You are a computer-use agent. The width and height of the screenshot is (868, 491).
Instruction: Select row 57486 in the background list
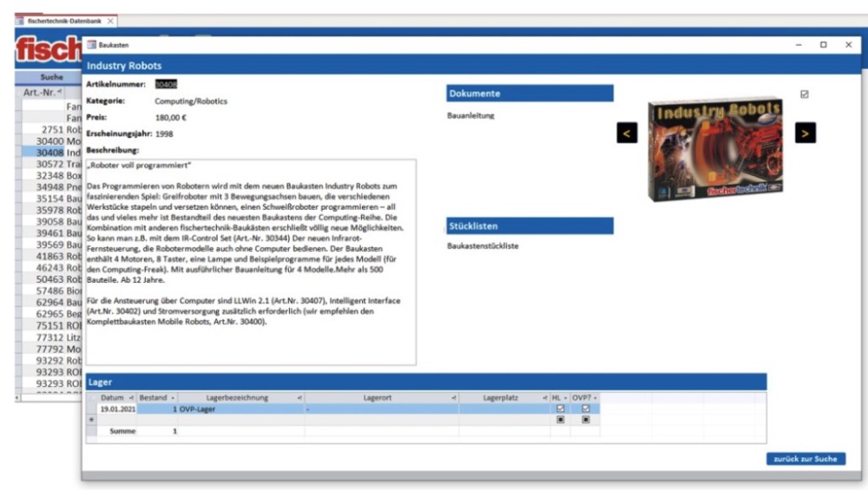51,291
